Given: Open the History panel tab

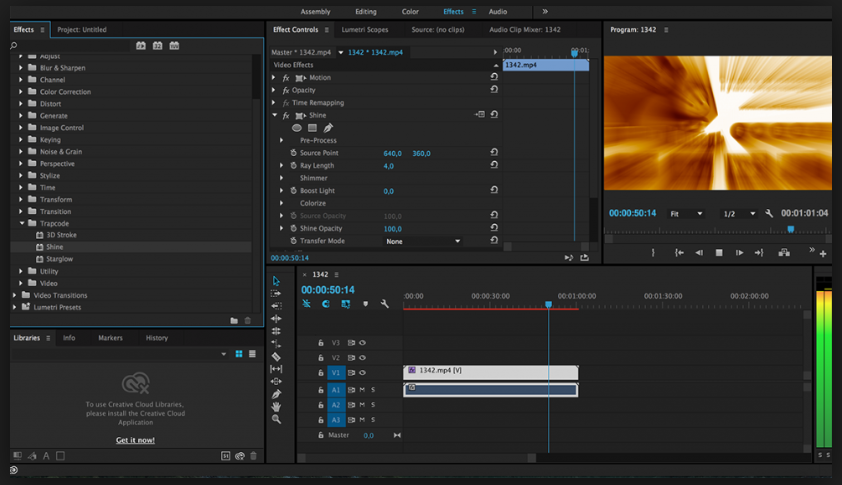Looking at the screenshot, I should click(x=157, y=338).
